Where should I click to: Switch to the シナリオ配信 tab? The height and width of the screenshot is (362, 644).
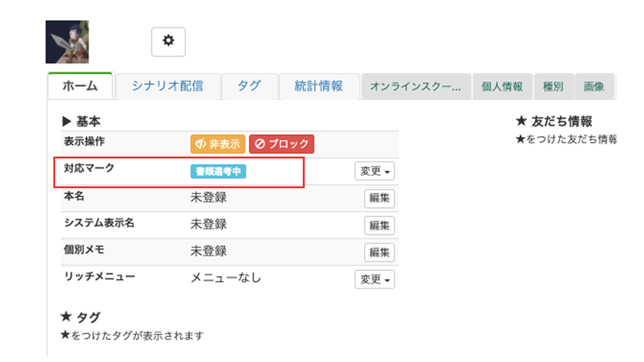[168, 86]
